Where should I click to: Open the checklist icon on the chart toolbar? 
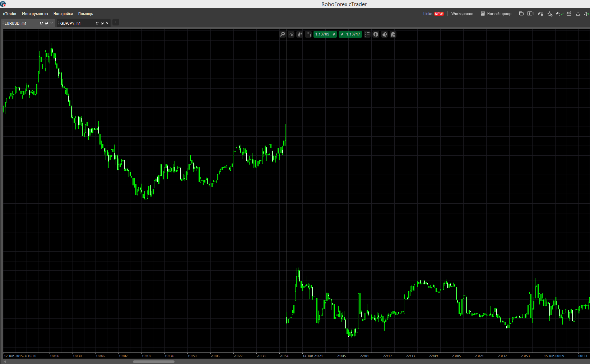367,34
